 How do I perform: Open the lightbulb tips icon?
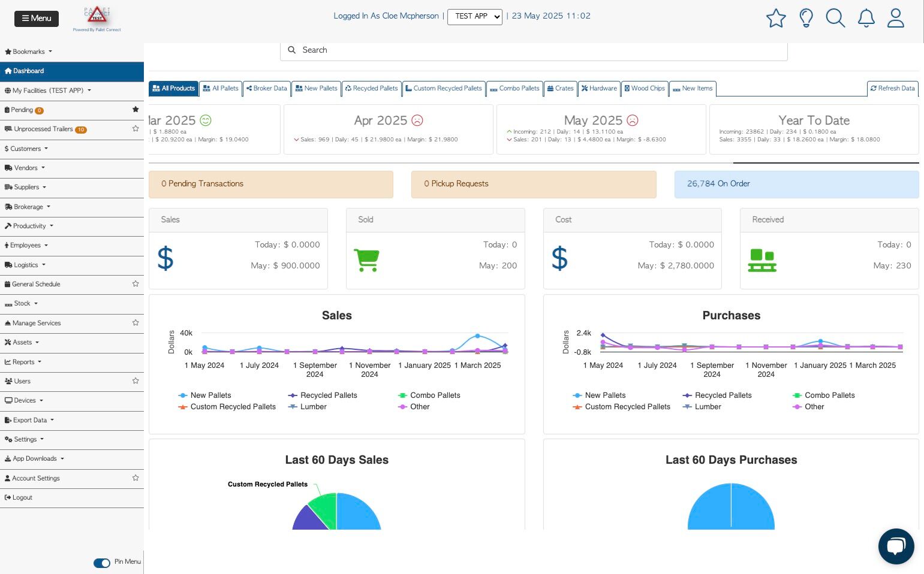(806, 18)
